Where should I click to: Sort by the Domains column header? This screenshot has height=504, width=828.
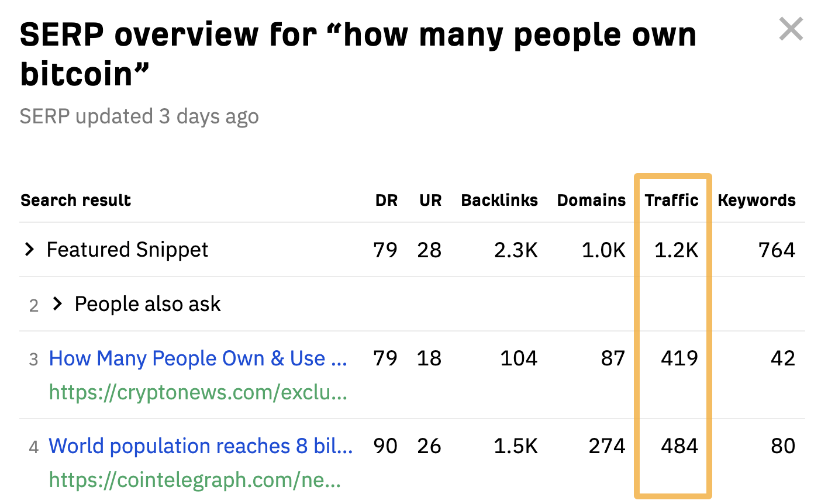point(591,199)
